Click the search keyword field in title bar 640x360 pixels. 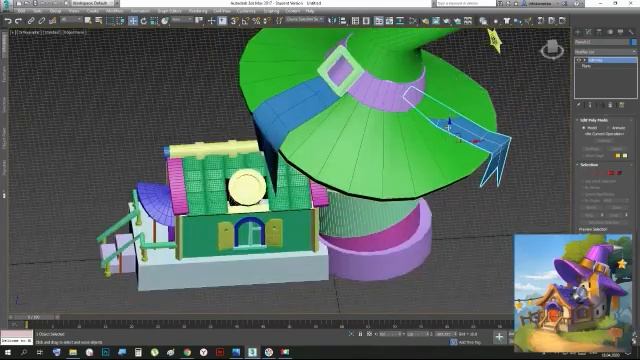click(465, 3)
